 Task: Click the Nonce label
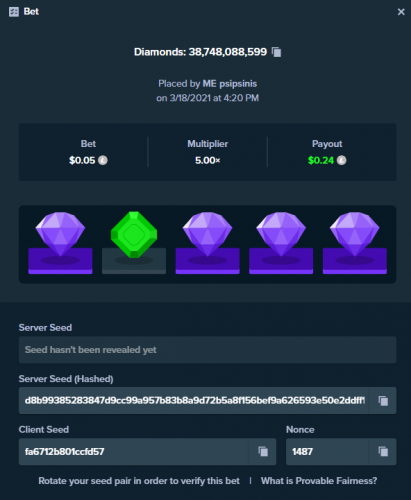(300, 429)
